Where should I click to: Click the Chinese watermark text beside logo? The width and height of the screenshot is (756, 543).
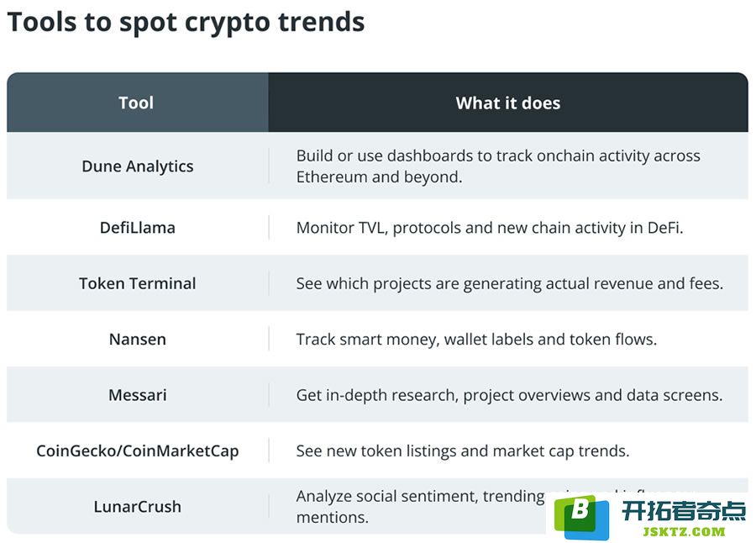click(x=684, y=511)
